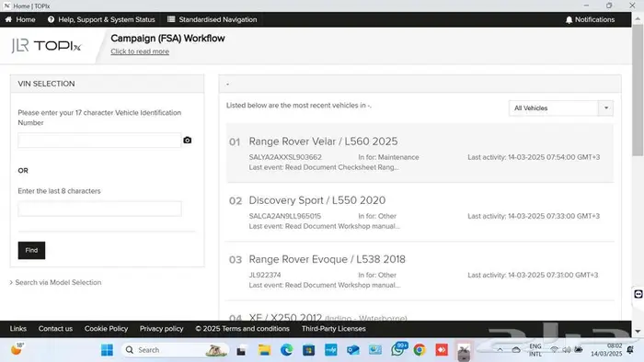Click ENG INTL language indicator
The height and width of the screenshot is (362, 644).
535,350
